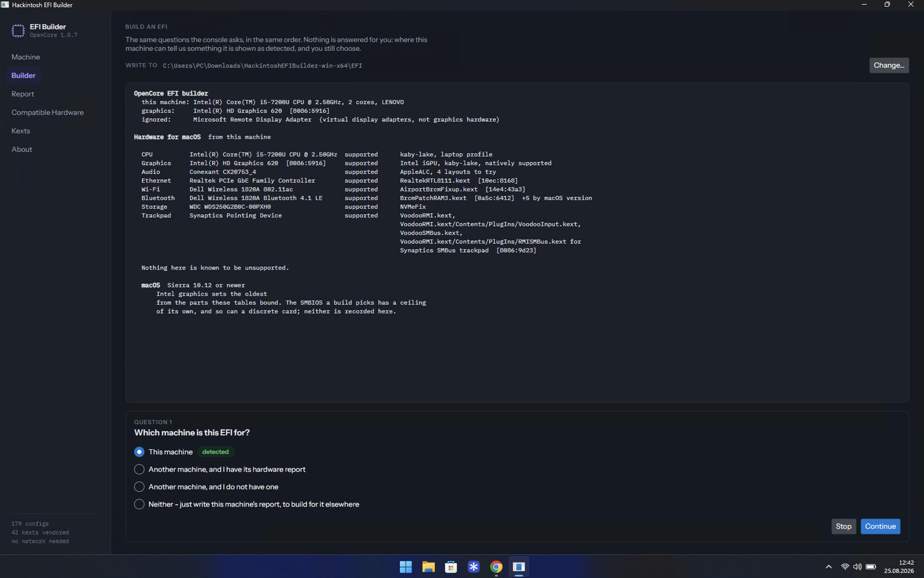Click the 'QUESTION 1' label
Screen dimensions: 924x578
pyautogui.click(x=153, y=422)
